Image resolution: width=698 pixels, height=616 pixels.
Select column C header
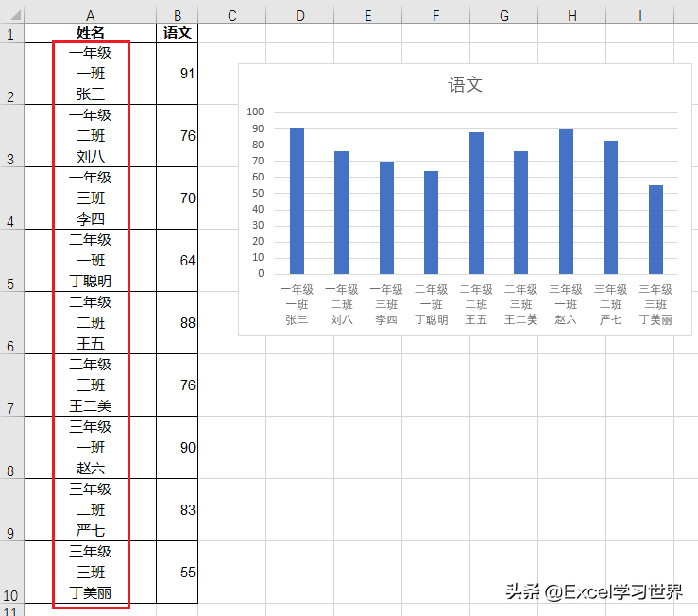tap(232, 16)
